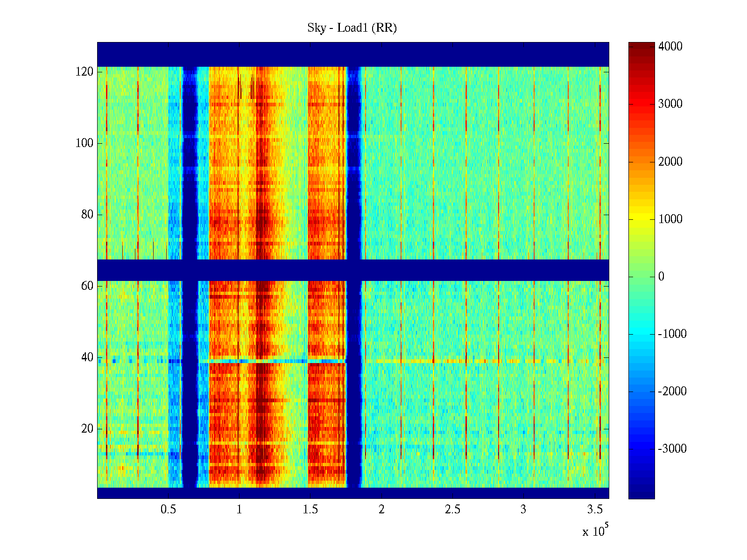Viewport: 747px width, 560px height.
Task: Click the y-axis tick label 120
Action: point(84,72)
